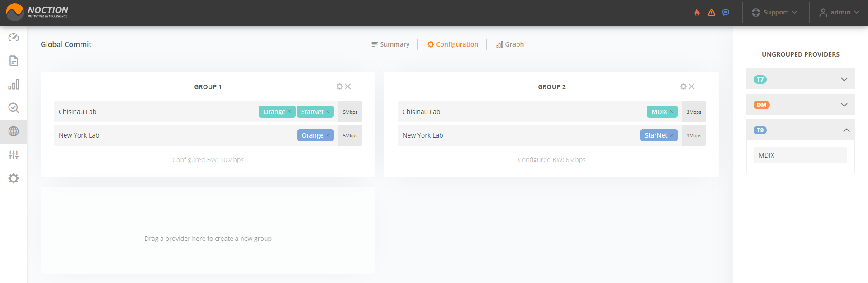Open the Support dropdown menu
Screen dimensions: 868x283
coord(774,12)
